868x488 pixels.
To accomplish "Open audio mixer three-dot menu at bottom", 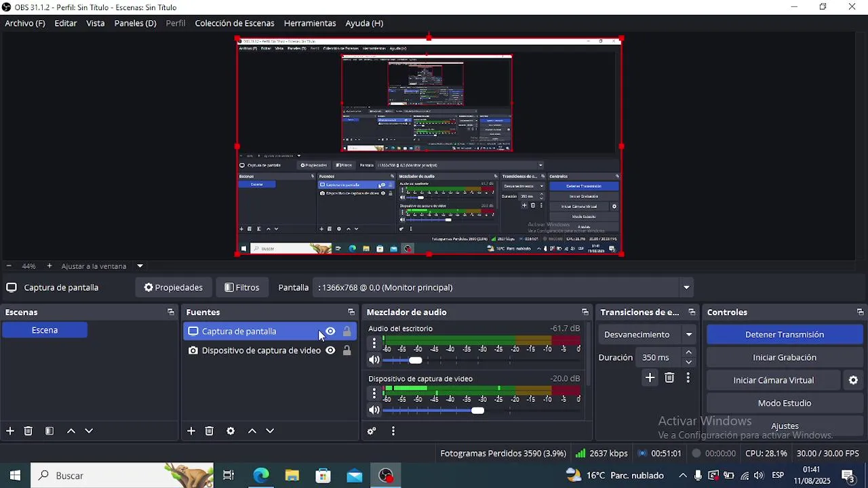I will click(393, 431).
